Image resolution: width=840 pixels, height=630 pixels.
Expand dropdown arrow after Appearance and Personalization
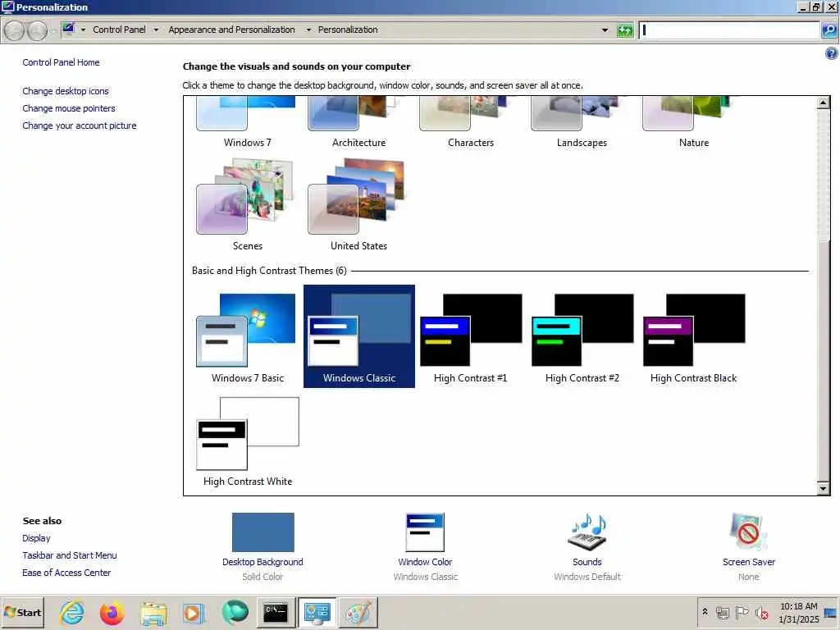coord(308,30)
